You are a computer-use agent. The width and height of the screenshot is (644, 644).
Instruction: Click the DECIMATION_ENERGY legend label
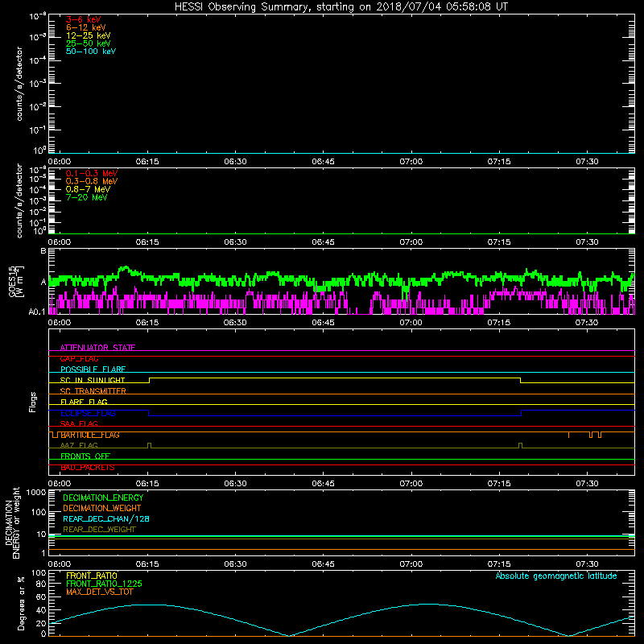(x=103, y=497)
